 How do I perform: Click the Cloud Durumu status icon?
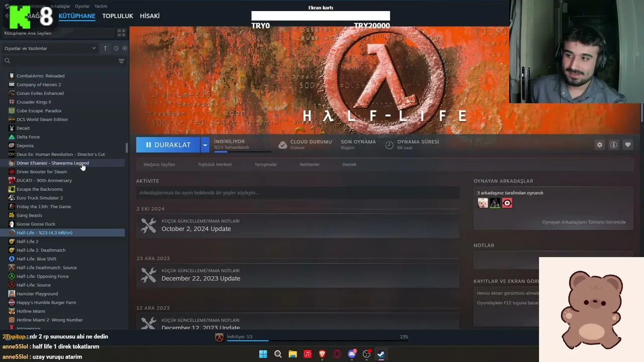click(283, 145)
